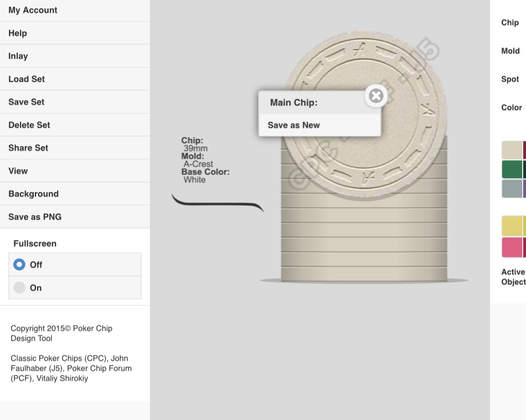Select the yellow color swatch
This screenshot has width=526, height=420.
(512, 226)
